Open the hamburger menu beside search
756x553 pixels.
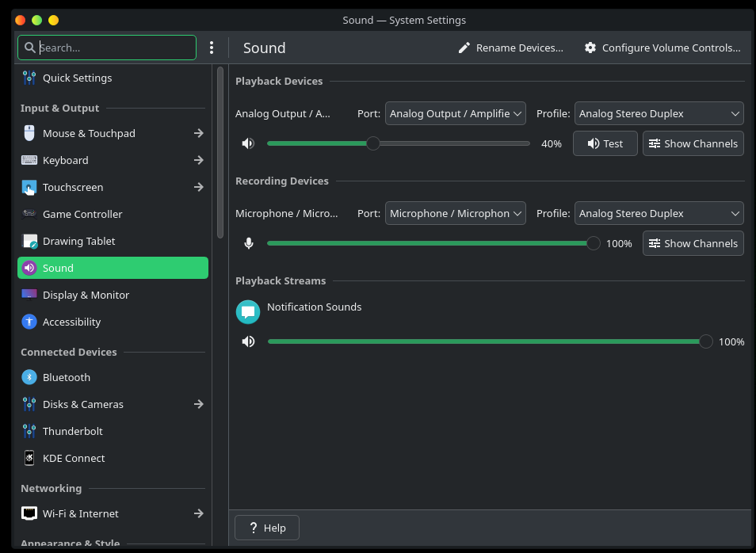212,48
